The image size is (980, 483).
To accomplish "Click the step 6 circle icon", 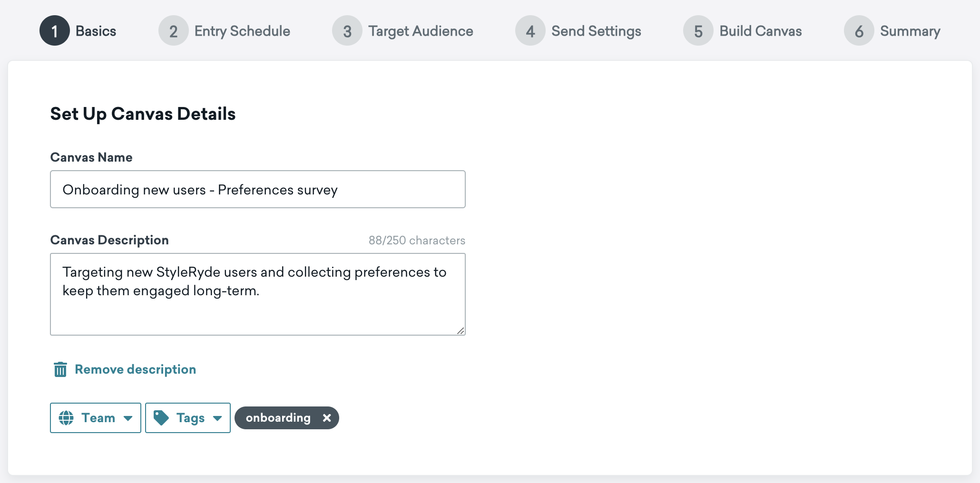I will point(859,31).
